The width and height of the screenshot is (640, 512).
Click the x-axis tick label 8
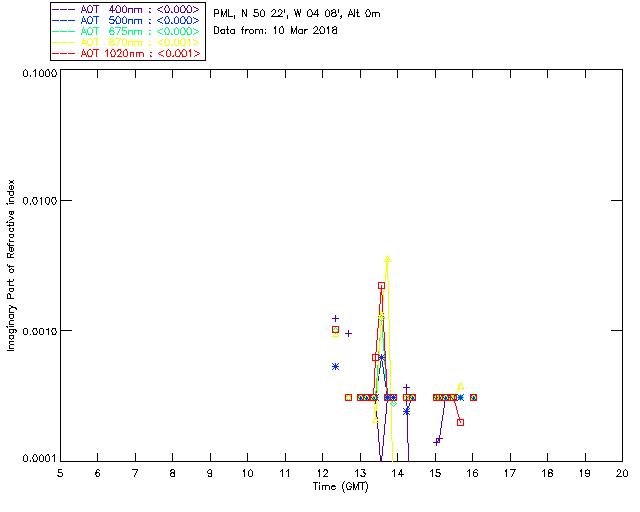pos(173,473)
